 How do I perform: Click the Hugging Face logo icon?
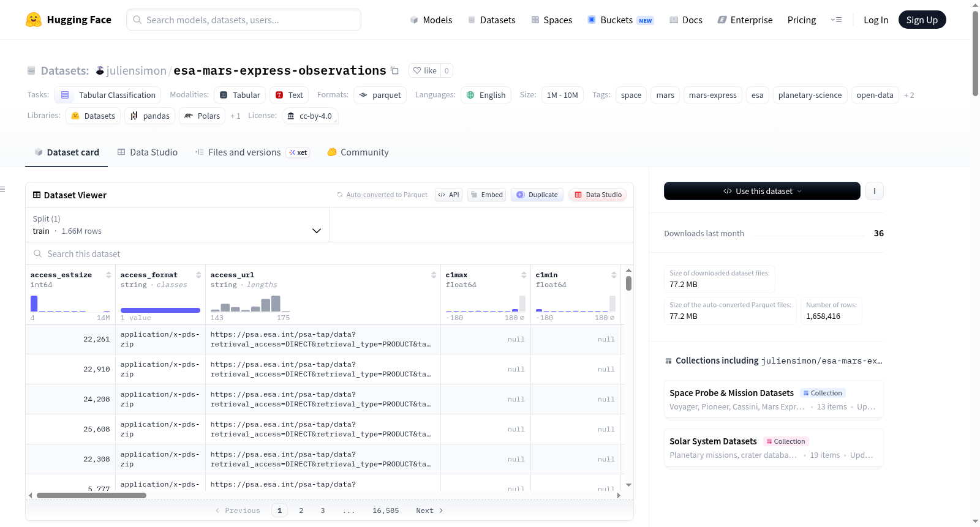pyautogui.click(x=34, y=20)
